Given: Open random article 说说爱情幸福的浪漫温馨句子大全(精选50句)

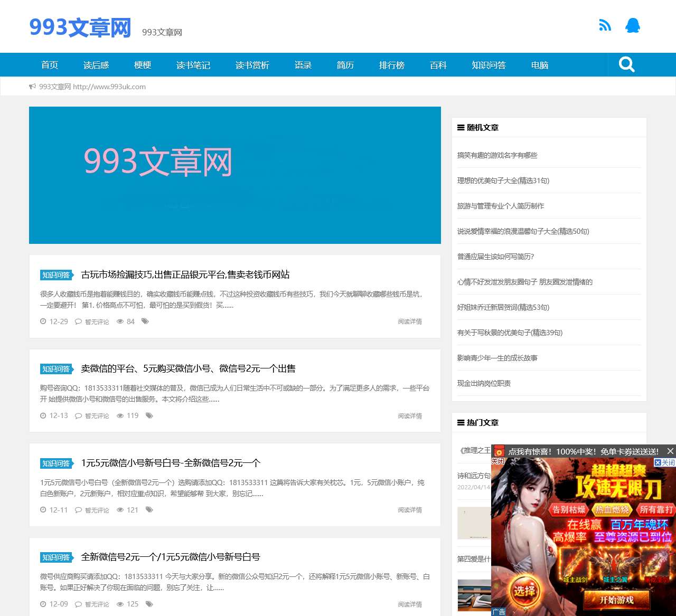Looking at the screenshot, I should [x=523, y=231].
